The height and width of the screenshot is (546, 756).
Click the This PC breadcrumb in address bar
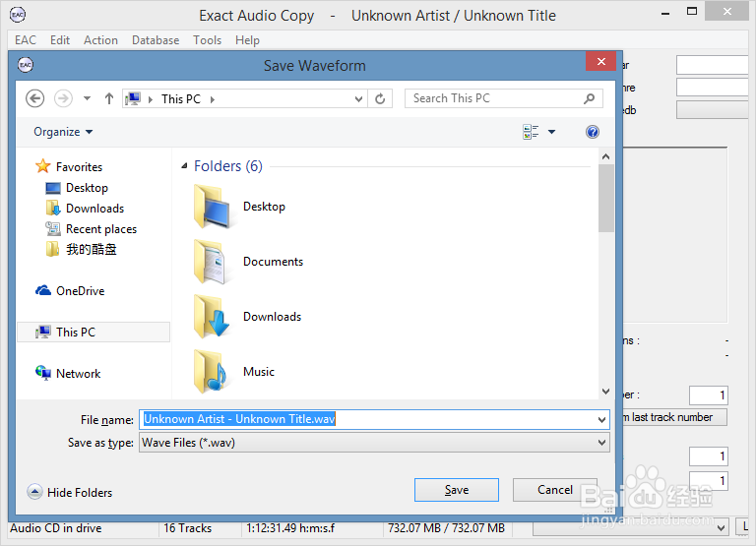[x=181, y=98]
